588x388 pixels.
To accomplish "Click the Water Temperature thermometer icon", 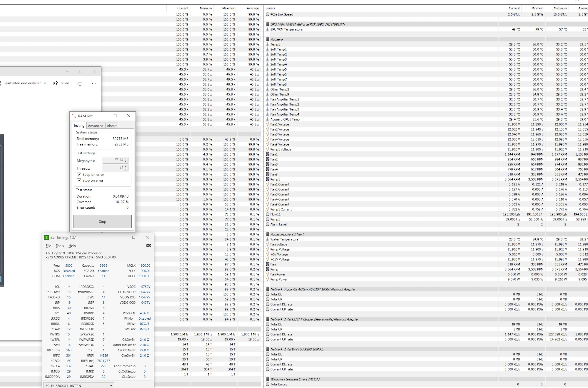I will 267,239.
